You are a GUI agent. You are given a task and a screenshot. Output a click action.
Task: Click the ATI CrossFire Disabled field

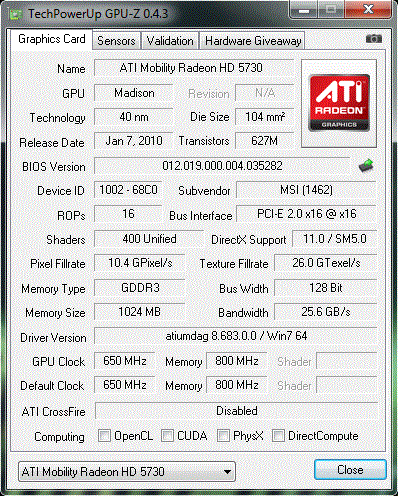point(236,411)
